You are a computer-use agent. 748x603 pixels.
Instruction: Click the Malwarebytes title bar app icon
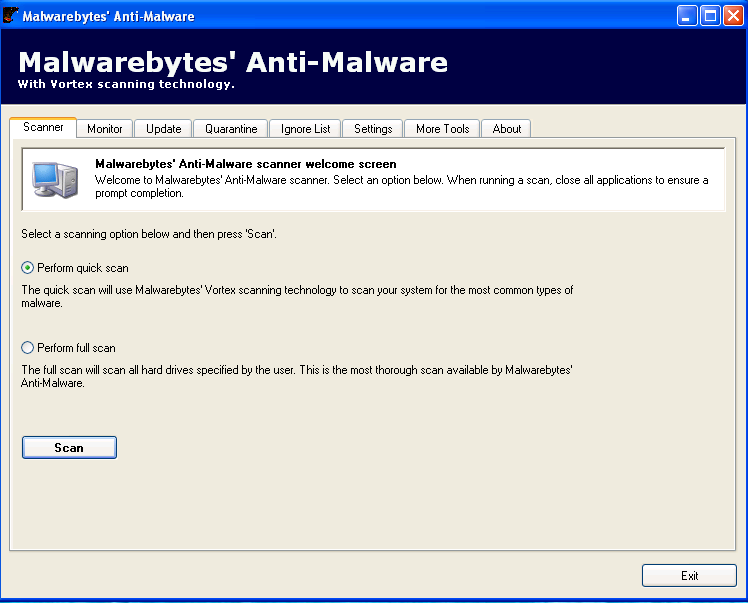(10, 15)
